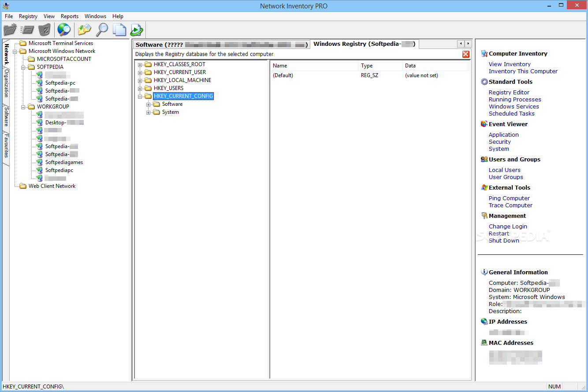This screenshot has width=588, height=392.
Task: Click the duplicate pages copy toolbar icon
Action: pyautogui.click(x=119, y=30)
